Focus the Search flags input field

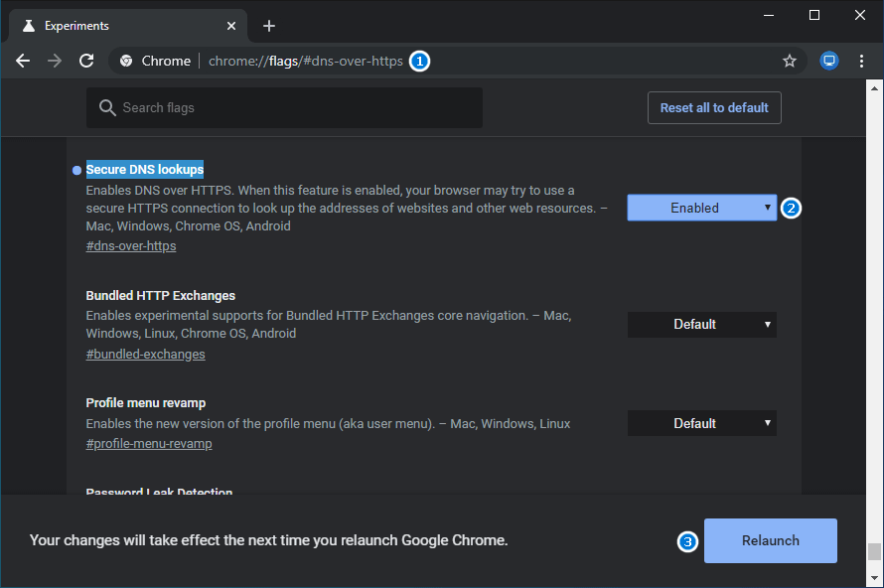pyautogui.click(x=284, y=107)
